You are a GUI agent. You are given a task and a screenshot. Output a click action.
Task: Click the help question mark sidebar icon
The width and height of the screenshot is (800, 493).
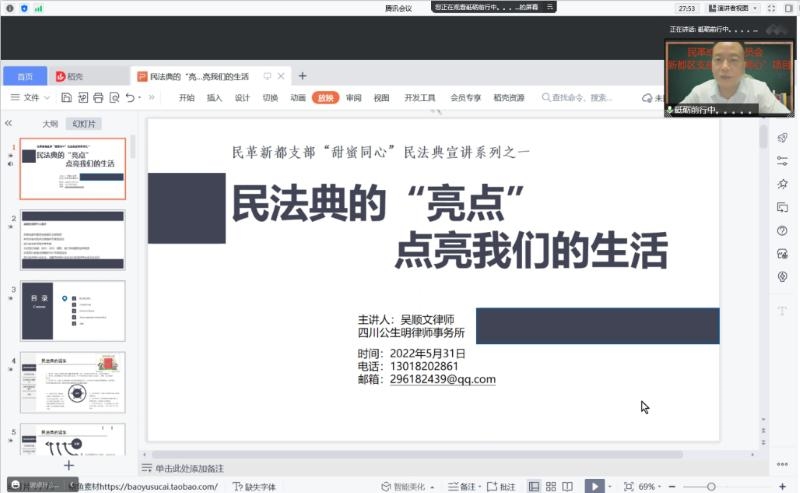tap(782, 230)
